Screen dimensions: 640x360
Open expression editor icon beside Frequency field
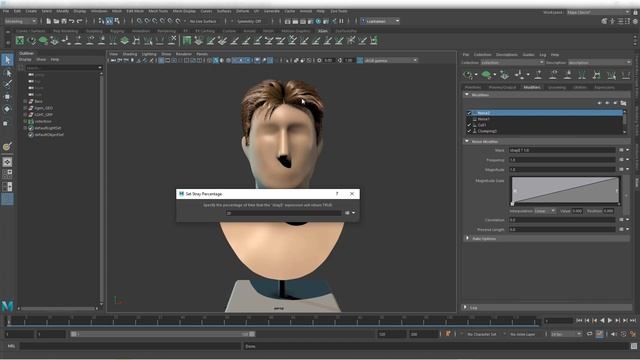tap(621, 160)
